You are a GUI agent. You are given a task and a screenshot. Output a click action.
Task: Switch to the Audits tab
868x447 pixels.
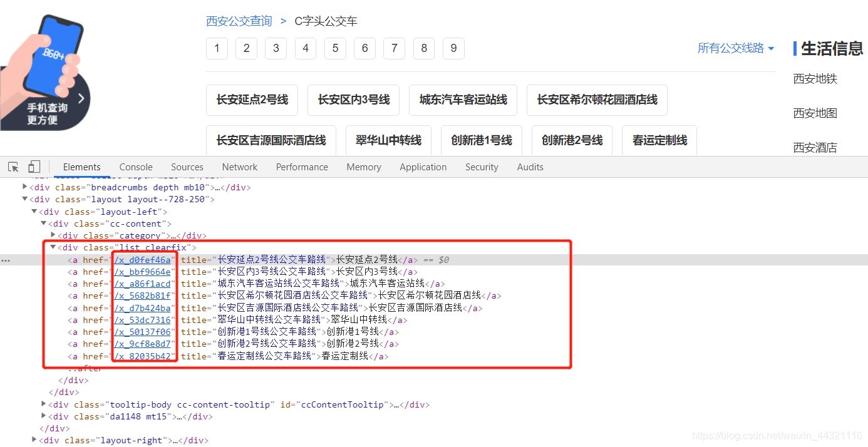530,167
